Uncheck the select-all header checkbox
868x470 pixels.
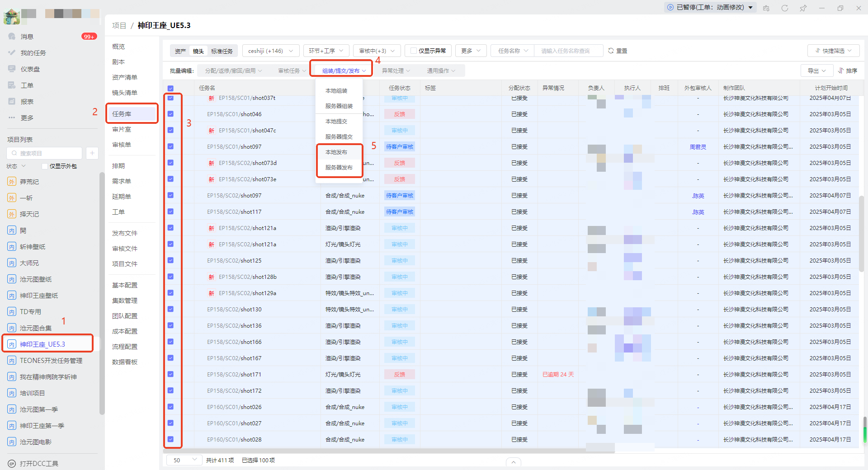click(x=170, y=89)
